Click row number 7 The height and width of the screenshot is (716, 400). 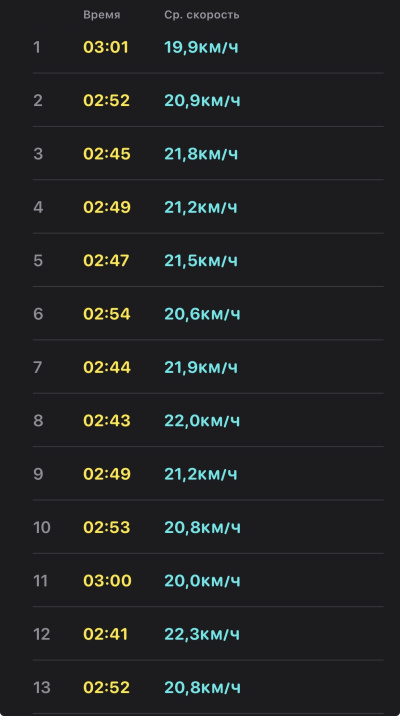(x=38, y=368)
